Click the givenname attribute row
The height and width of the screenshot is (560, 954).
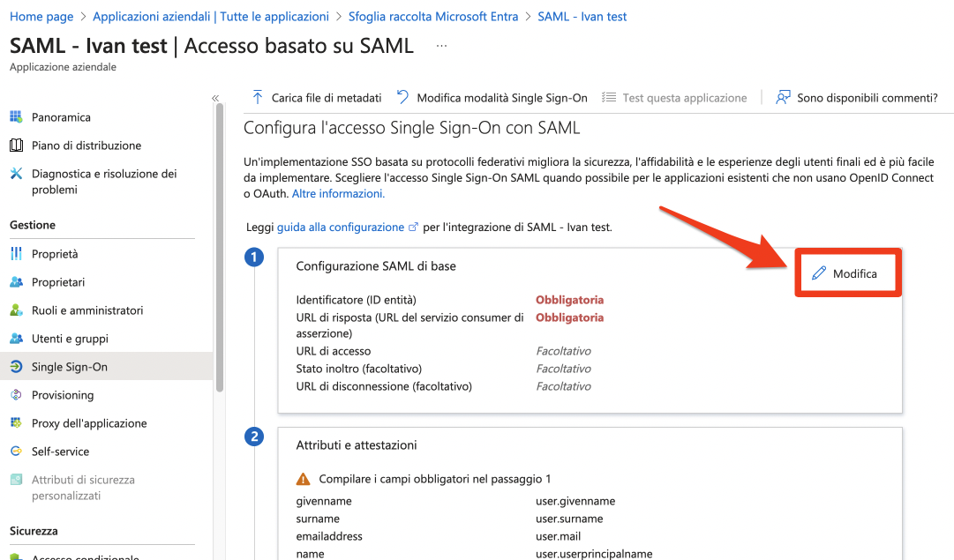(x=455, y=501)
